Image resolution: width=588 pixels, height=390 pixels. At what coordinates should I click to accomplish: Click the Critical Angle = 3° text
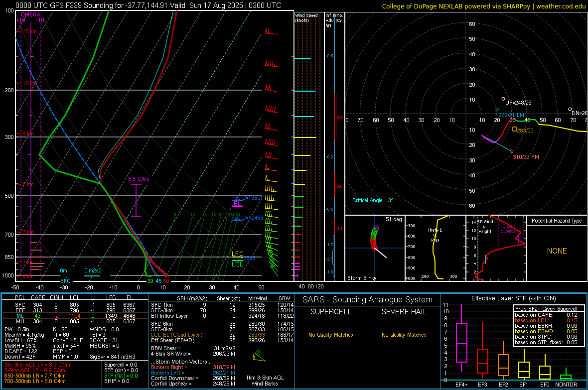[373, 200]
